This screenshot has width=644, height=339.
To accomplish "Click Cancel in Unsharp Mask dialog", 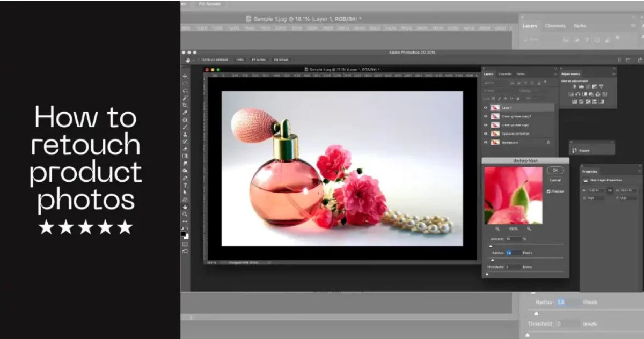I will (555, 180).
